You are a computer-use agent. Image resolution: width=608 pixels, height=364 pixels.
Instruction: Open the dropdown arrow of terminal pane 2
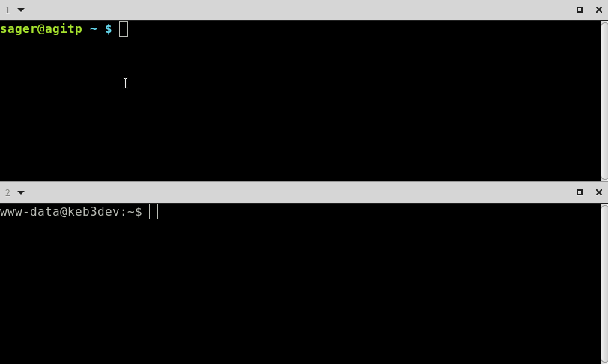tap(21, 192)
